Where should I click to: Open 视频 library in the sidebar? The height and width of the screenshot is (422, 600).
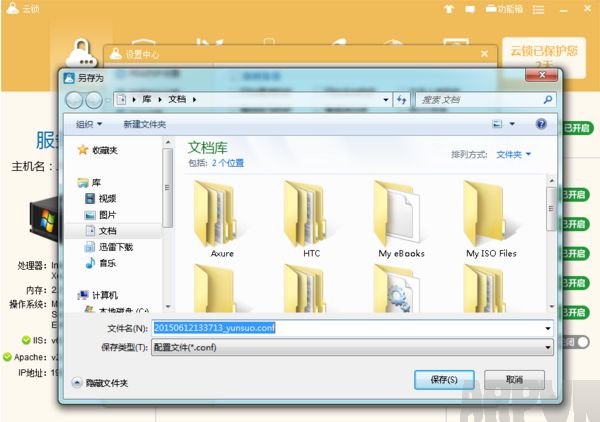(100, 199)
